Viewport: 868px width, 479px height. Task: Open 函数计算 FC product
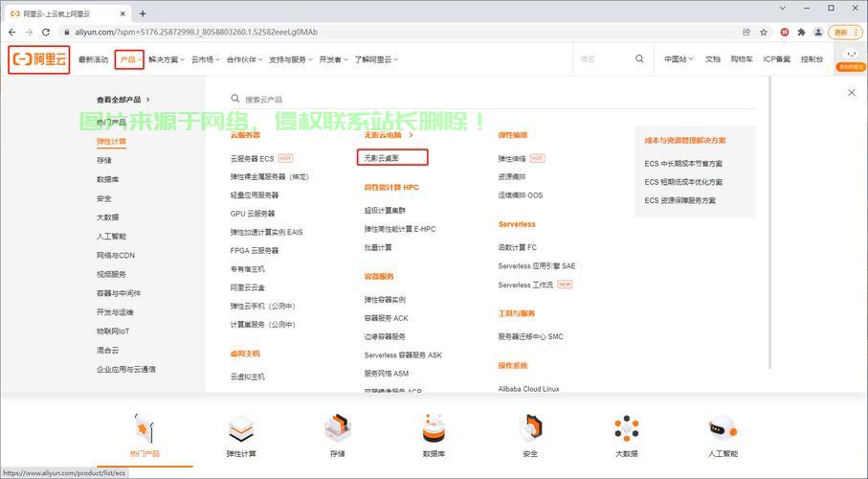(x=518, y=247)
